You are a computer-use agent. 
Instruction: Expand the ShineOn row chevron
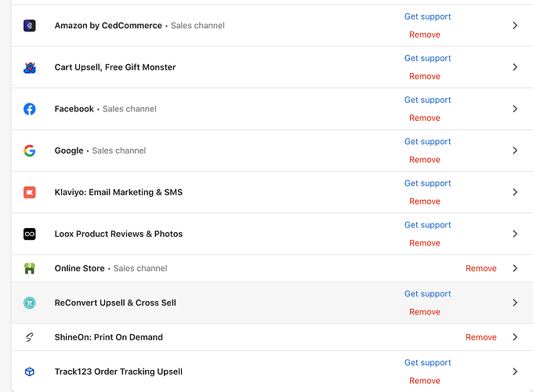click(515, 337)
